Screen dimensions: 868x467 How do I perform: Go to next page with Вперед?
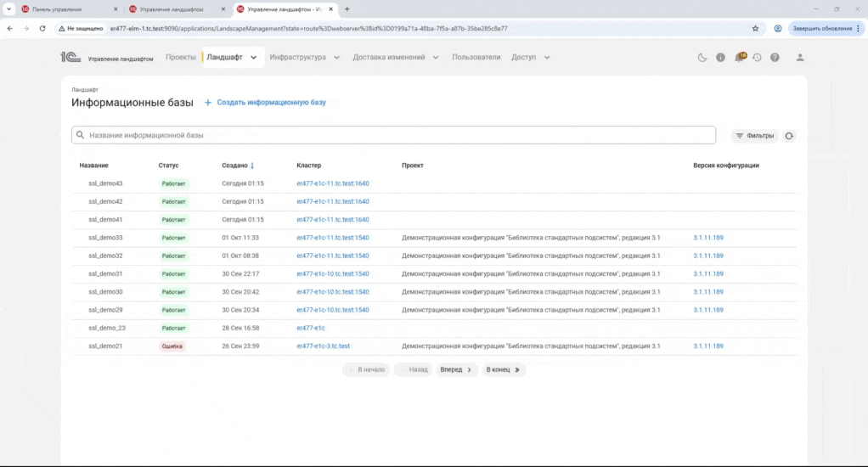(456, 369)
